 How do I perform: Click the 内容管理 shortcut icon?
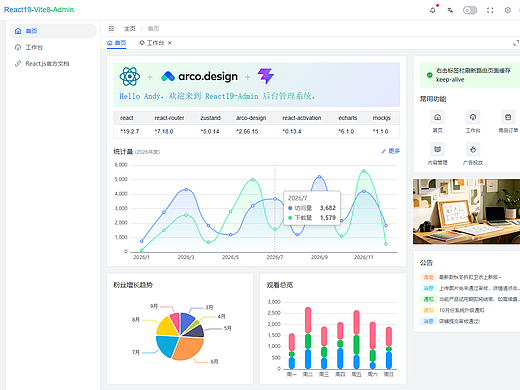[437, 149]
